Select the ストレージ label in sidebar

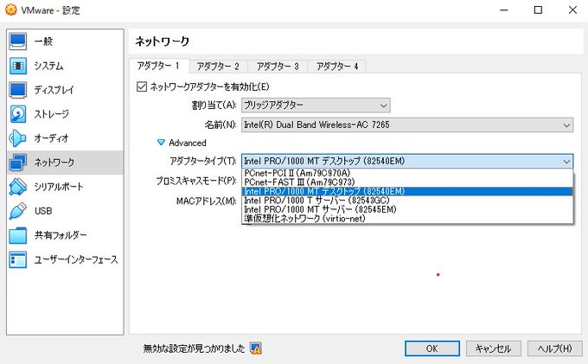click(52, 114)
